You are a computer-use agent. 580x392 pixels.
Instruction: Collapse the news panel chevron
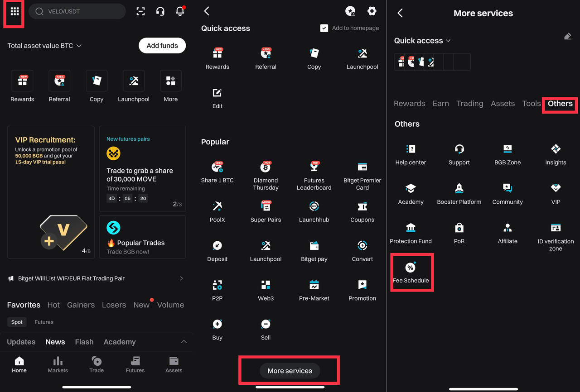pyautogui.click(x=184, y=342)
